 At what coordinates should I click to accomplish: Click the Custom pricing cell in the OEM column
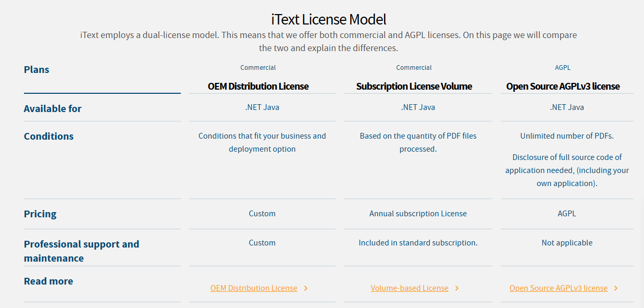coord(262,214)
